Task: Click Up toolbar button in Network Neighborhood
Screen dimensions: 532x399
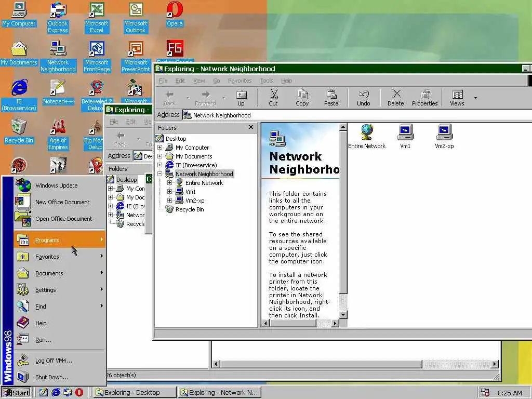Action: tap(241, 98)
